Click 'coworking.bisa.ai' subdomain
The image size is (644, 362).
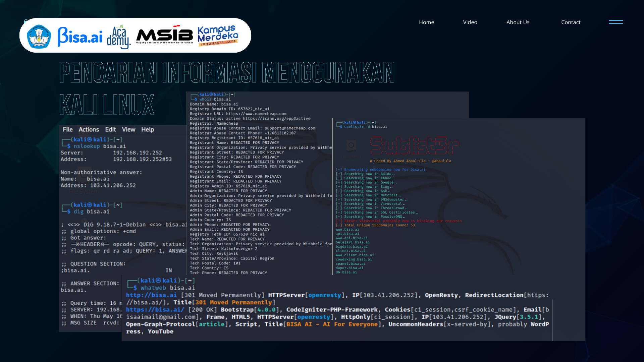click(354, 259)
